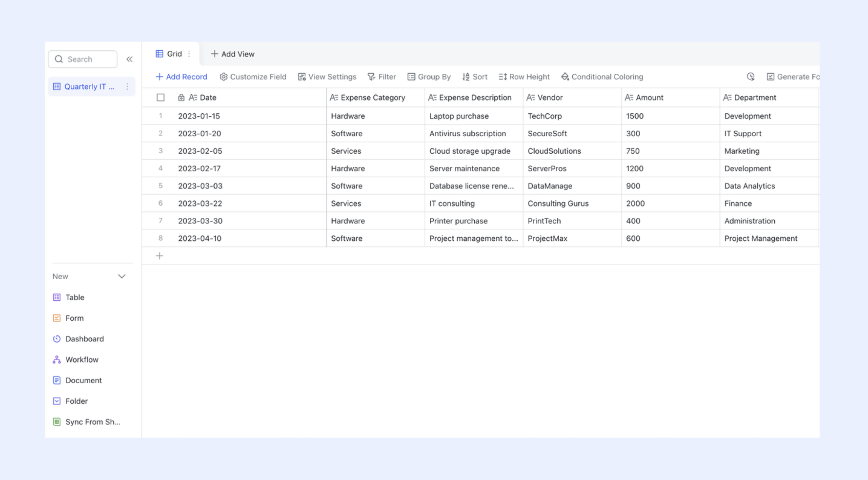Click cell 'Laptop purchase'
Screen dimensions: 868x480
(x=474, y=116)
